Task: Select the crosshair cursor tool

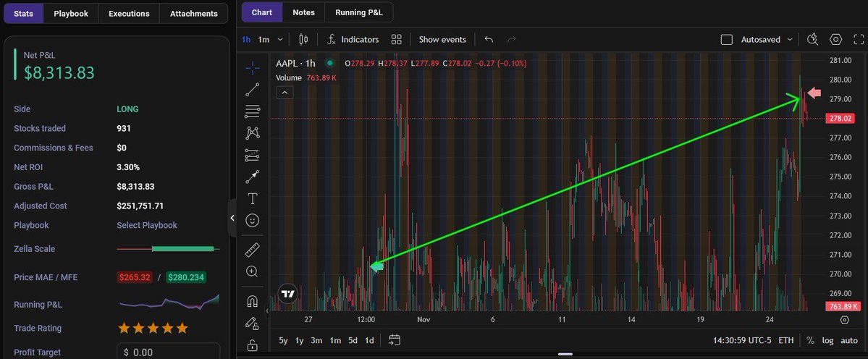Action: pos(253,68)
